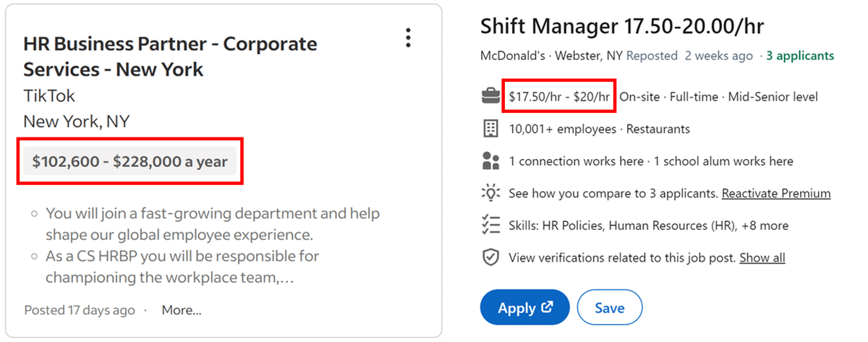The width and height of the screenshot is (868, 342).
Task: Open the Reactivate Premium link
Action: [776, 193]
